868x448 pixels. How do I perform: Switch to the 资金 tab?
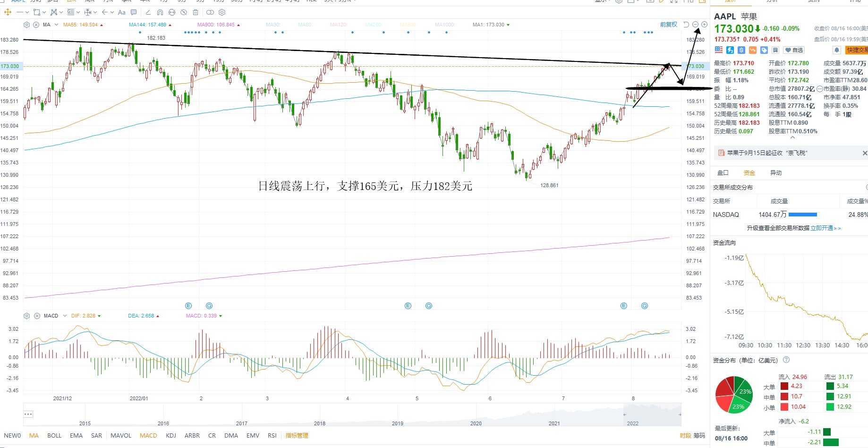click(x=749, y=173)
